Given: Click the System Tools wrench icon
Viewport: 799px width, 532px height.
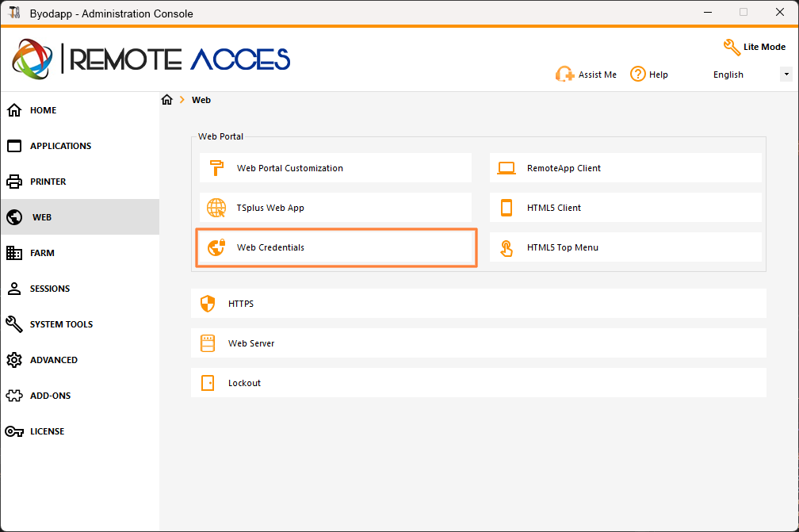Looking at the screenshot, I should [x=14, y=324].
